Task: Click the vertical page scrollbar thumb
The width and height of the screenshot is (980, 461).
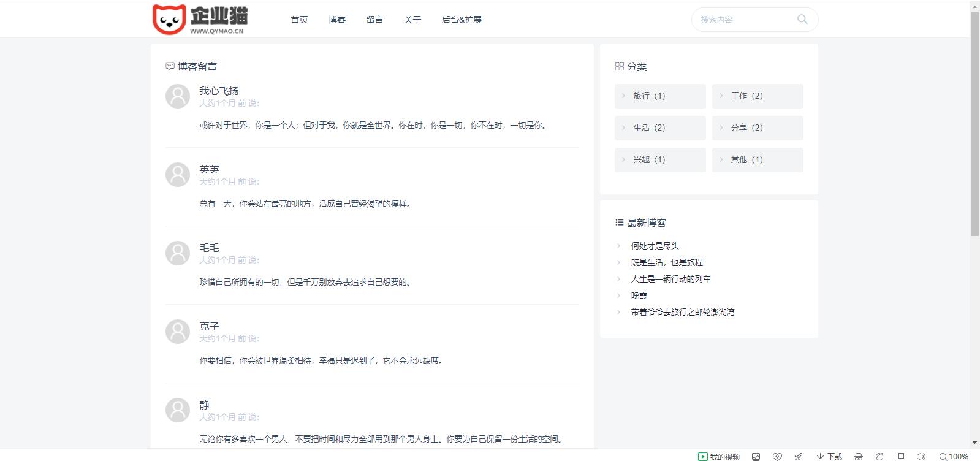Action: tap(974, 123)
